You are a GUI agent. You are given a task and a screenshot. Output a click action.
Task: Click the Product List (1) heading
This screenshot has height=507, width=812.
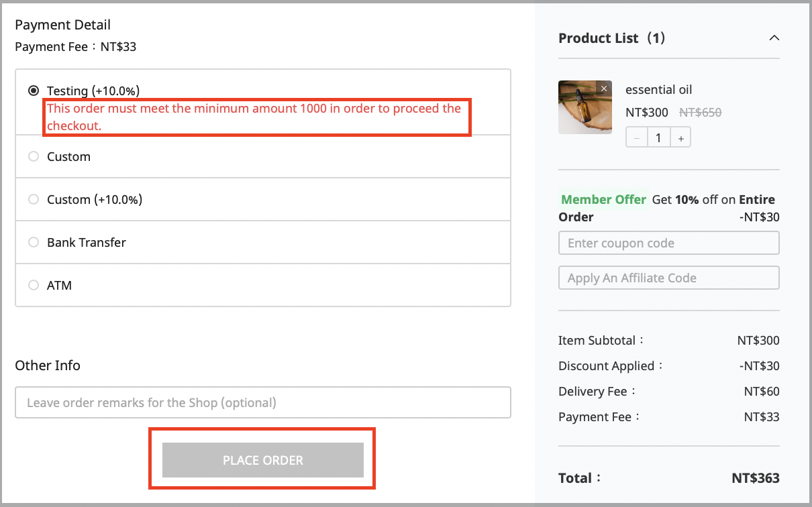612,38
